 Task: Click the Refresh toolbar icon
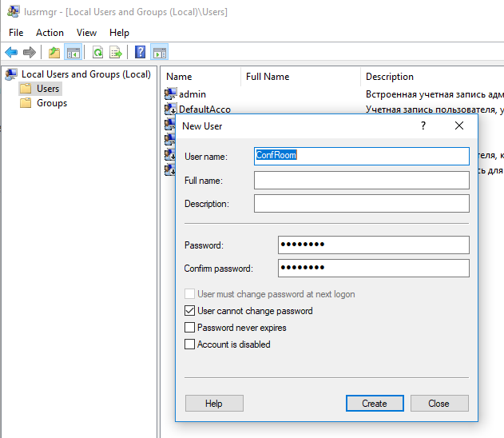(x=97, y=52)
